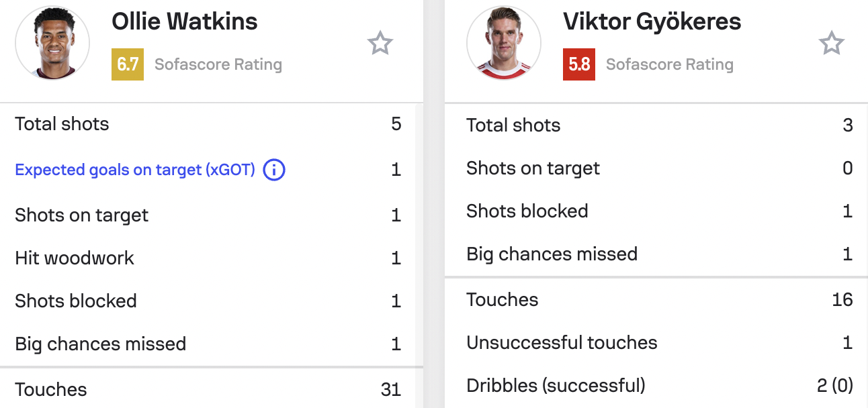Click Sofascore Rating label under Gyökeres

(670, 64)
